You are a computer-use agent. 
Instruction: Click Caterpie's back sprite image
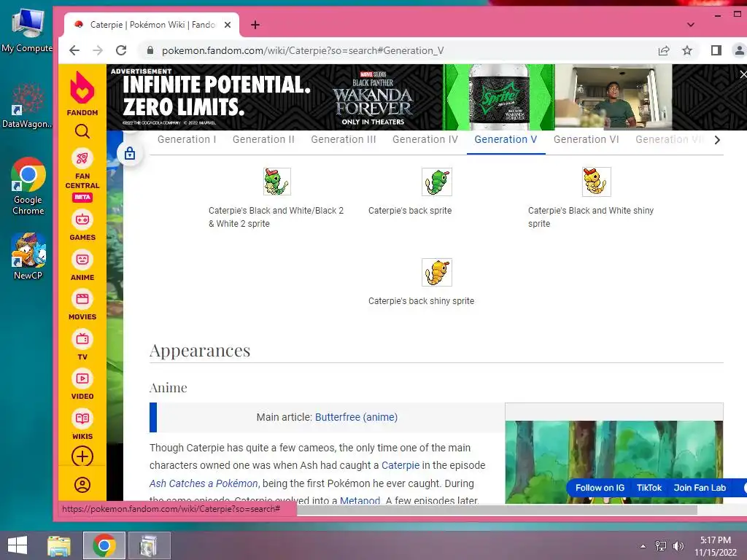[436, 182]
